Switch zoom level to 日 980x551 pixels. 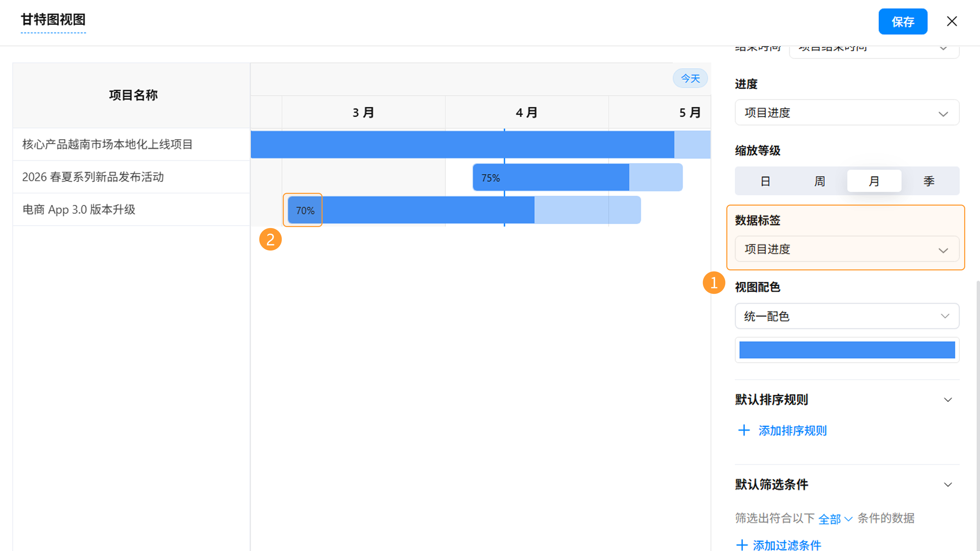765,181
